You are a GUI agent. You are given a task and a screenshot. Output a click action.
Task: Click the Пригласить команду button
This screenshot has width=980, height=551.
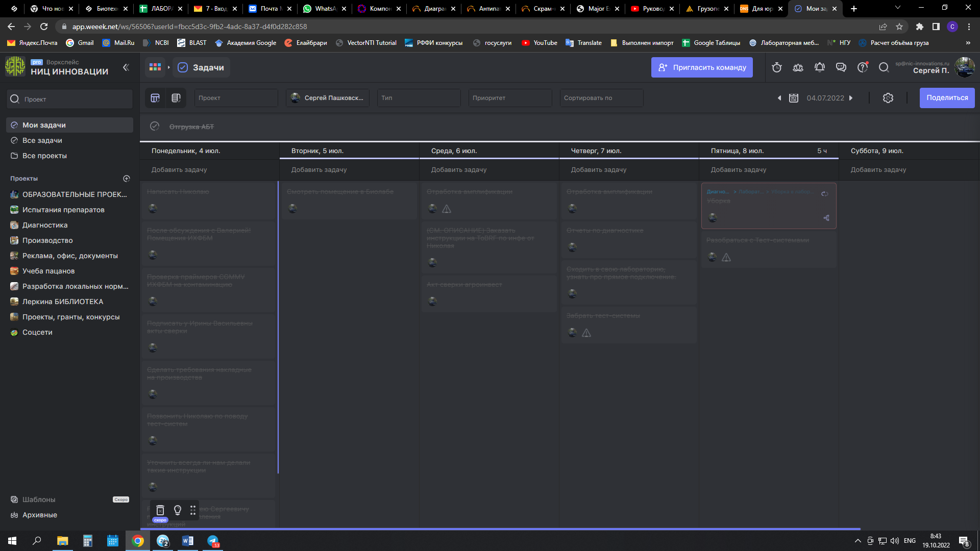702,67
